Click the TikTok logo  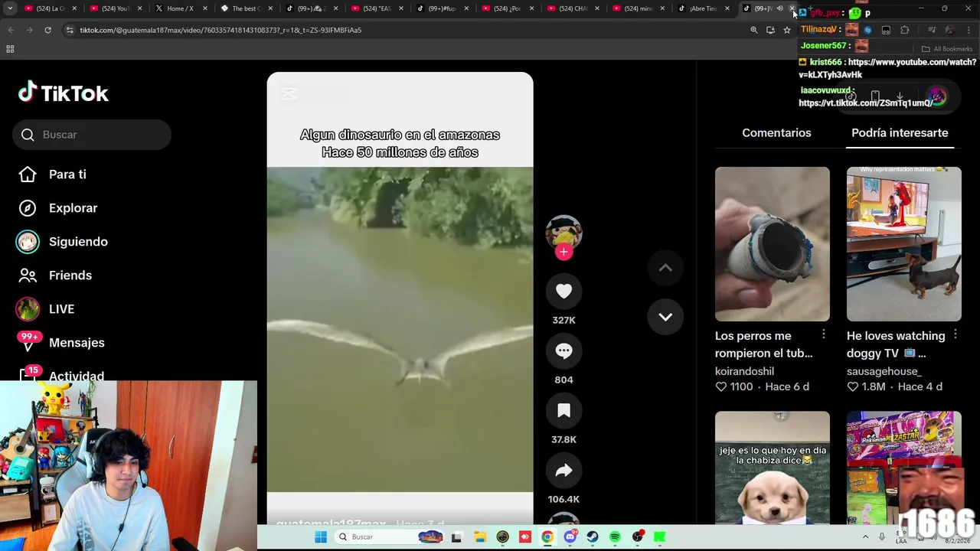click(64, 93)
